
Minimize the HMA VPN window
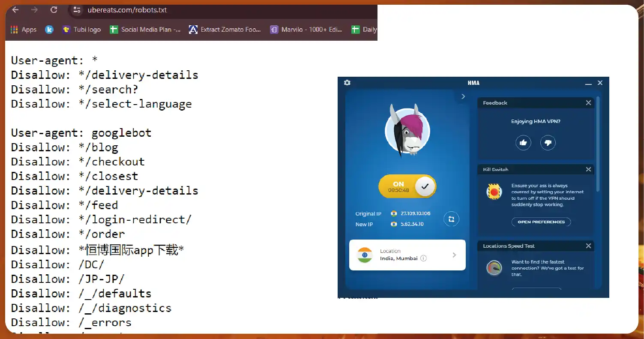(x=588, y=83)
